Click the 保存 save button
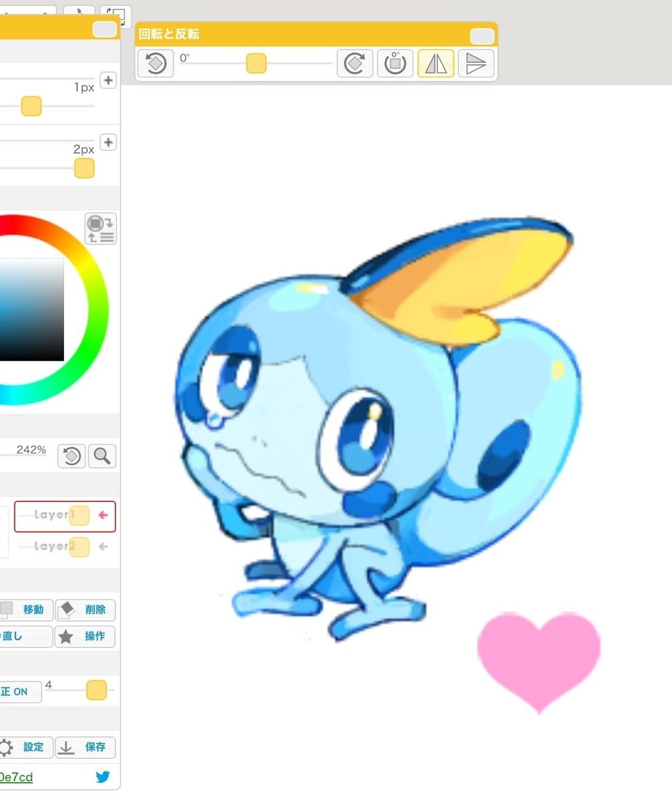 [85, 748]
